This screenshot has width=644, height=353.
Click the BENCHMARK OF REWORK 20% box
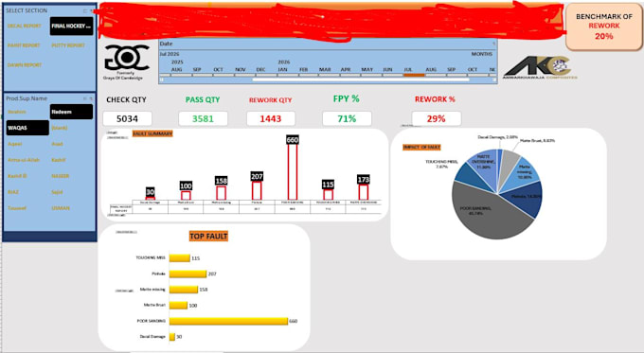pos(604,26)
